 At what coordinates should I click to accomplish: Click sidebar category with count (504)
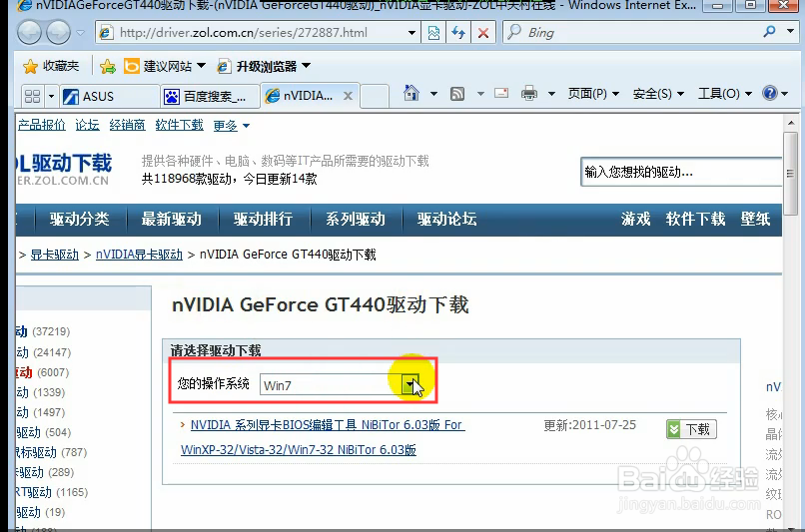point(44,432)
